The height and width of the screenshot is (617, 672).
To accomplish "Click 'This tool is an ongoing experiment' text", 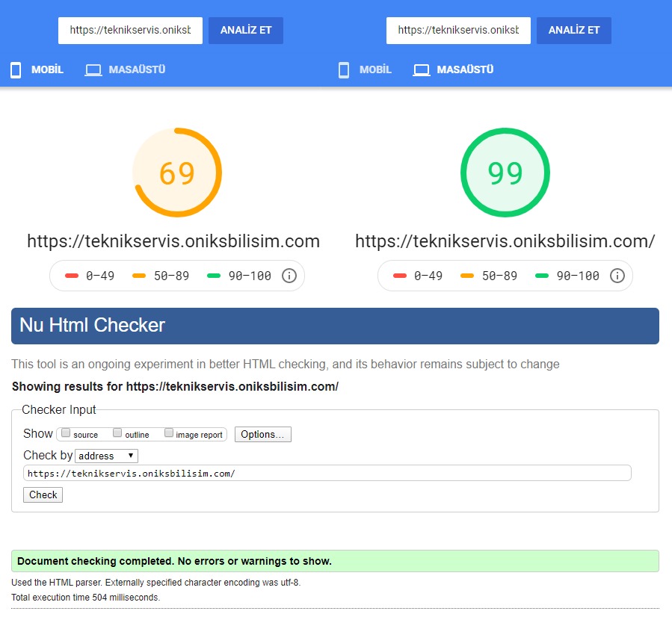I will 286,364.
